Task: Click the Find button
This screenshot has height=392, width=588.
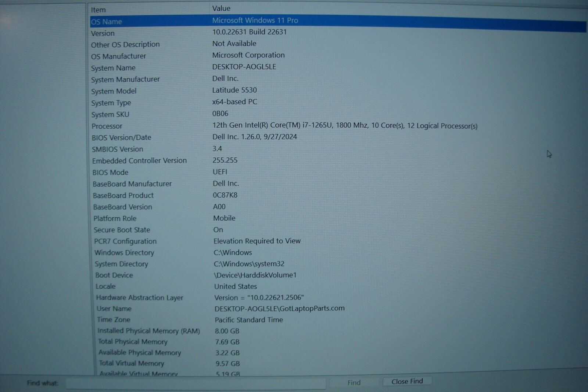Action: pos(354,382)
